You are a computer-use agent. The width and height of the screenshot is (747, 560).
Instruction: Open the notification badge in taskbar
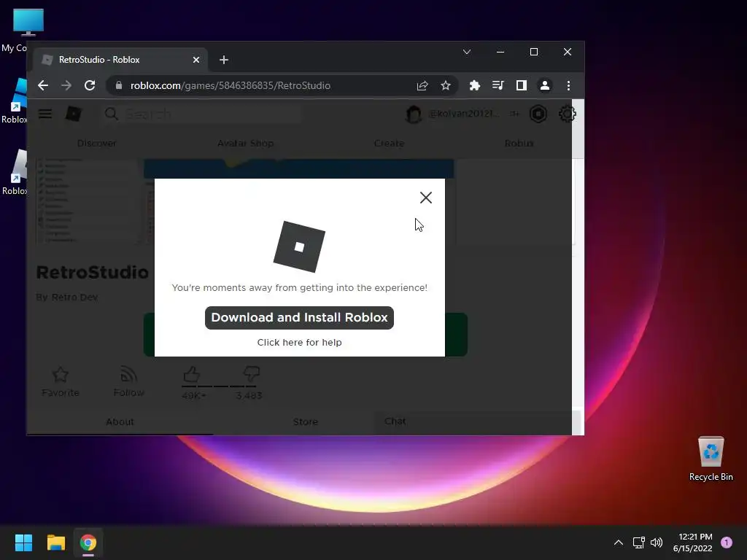coord(727,542)
